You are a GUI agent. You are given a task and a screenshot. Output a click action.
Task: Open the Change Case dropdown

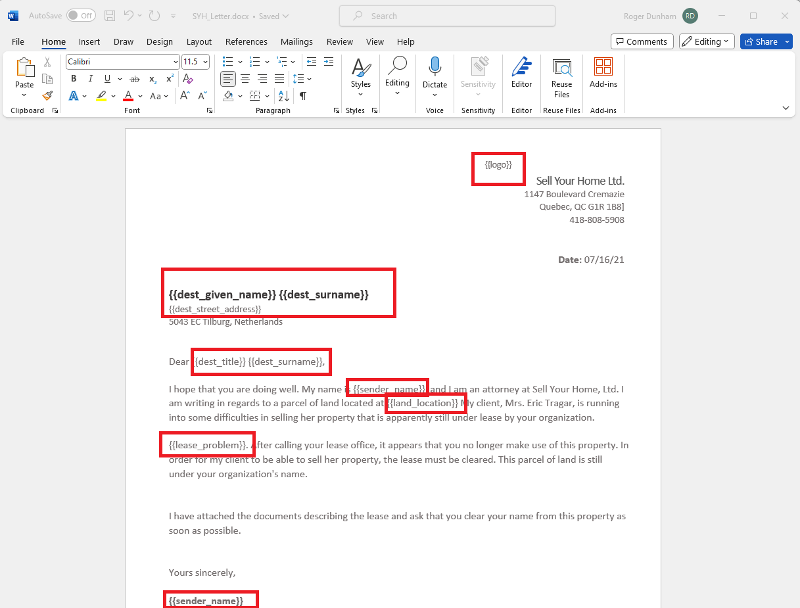[x=159, y=95]
